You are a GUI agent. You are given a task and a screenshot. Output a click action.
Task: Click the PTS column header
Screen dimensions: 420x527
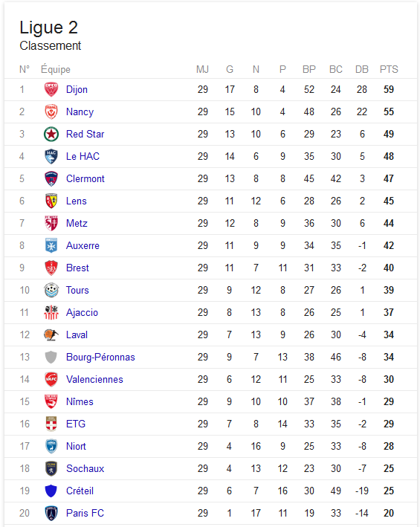pyautogui.click(x=389, y=69)
